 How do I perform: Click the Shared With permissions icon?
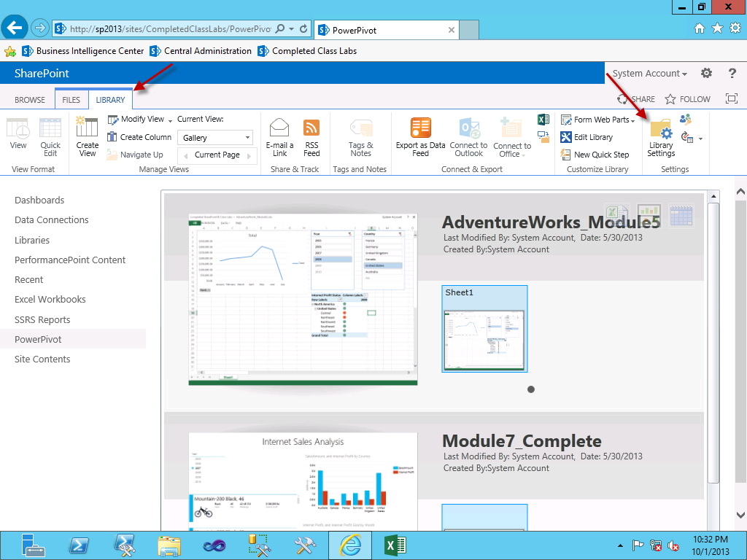(x=686, y=120)
